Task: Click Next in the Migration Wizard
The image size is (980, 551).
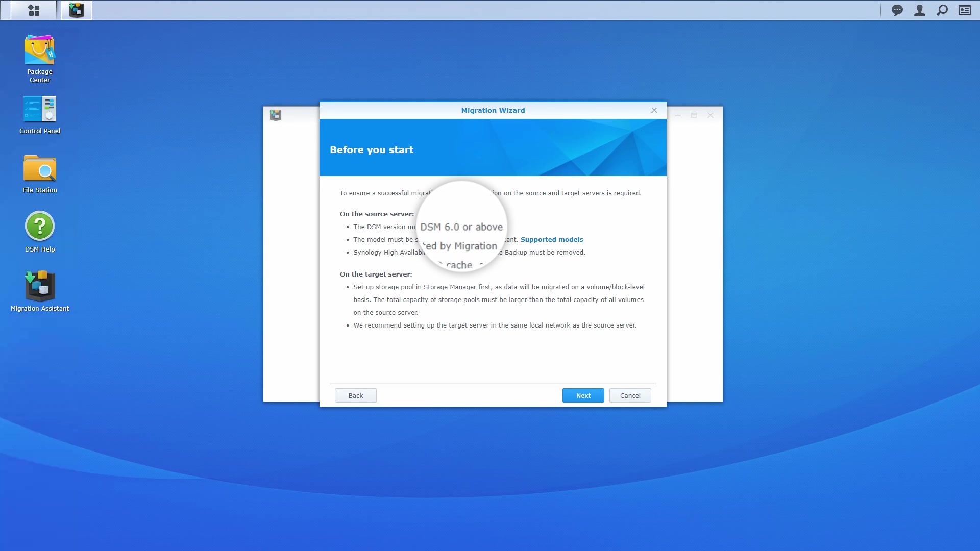Action: click(583, 395)
